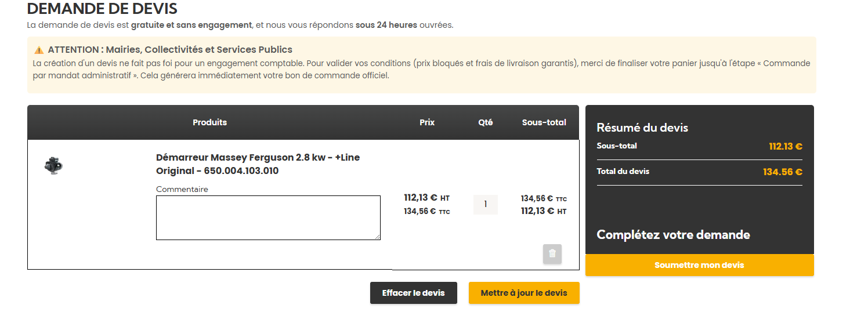Open the Démarreur Massey Ferguson 2.8 kw product link

258,164
